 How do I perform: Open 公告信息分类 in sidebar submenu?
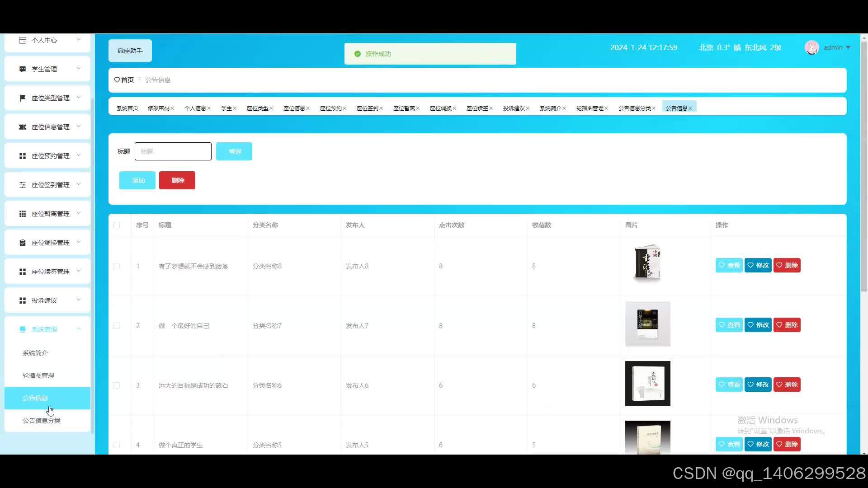(x=42, y=421)
